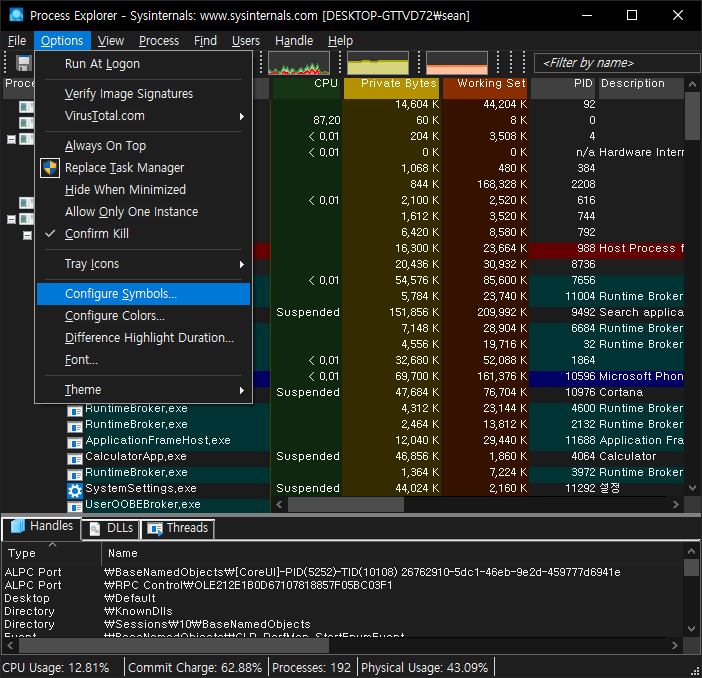
Task: Toggle the Confirm Kill option
Action: (143, 234)
